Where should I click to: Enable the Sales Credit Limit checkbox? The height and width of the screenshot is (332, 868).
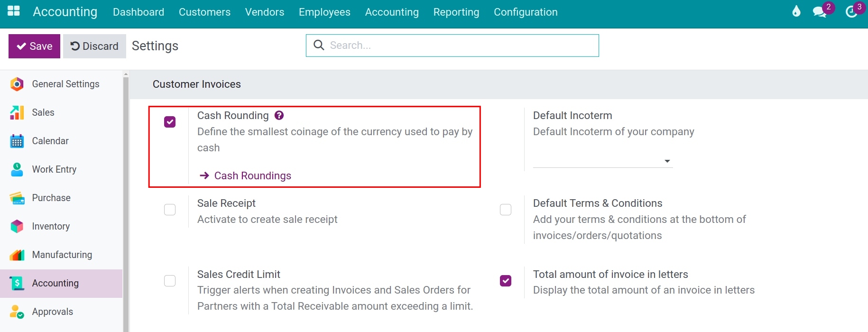tap(170, 281)
